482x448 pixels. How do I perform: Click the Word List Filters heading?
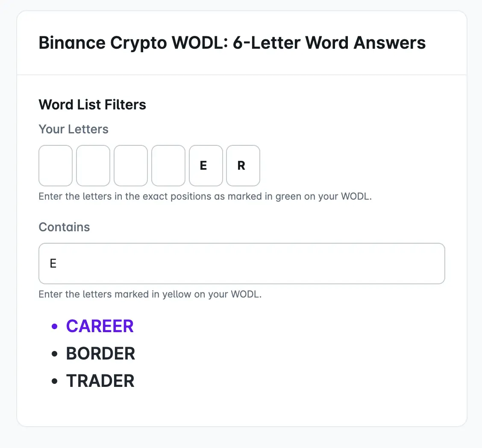point(92,105)
